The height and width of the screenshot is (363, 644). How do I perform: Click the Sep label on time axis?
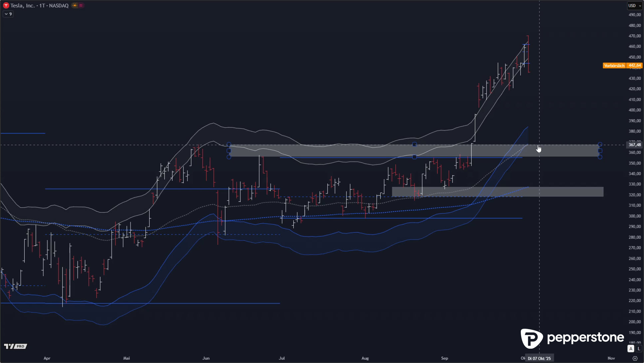(x=445, y=358)
